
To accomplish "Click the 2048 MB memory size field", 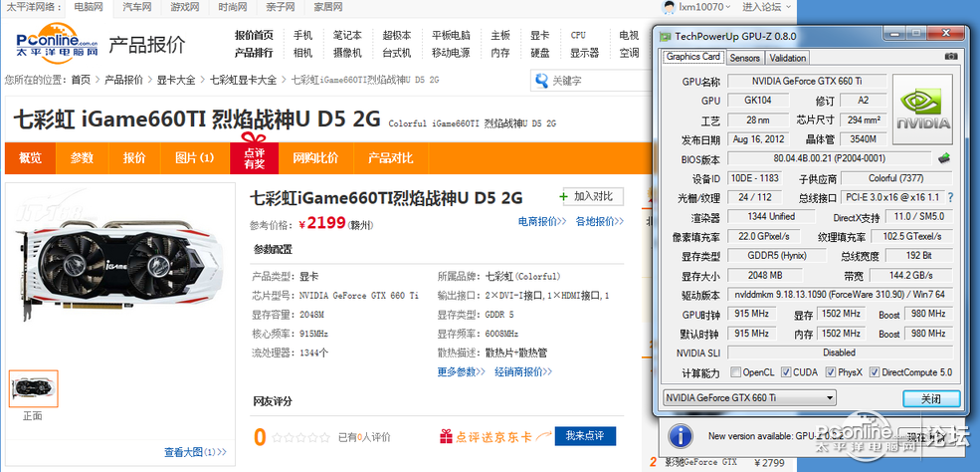I will (765, 275).
